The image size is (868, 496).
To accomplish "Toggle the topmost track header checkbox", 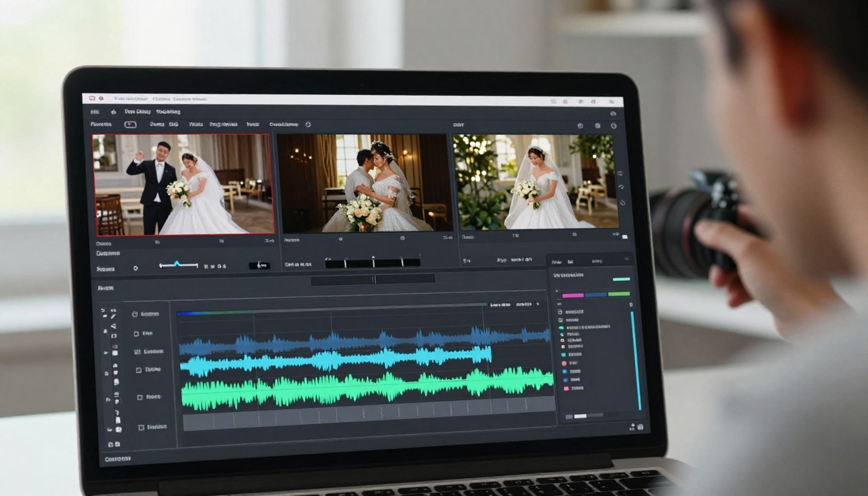I will point(135,315).
